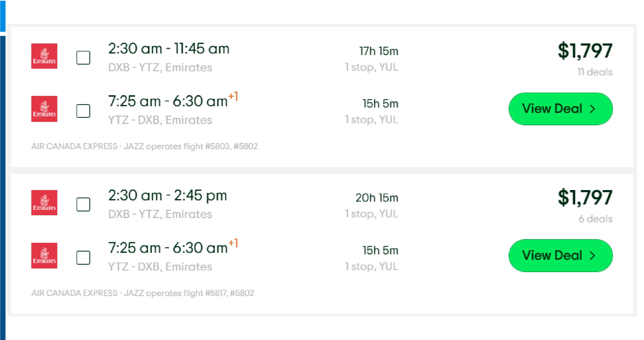Click the 20h 15m duration text
Screen dimensions: 644x340
(x=377, y=198)
